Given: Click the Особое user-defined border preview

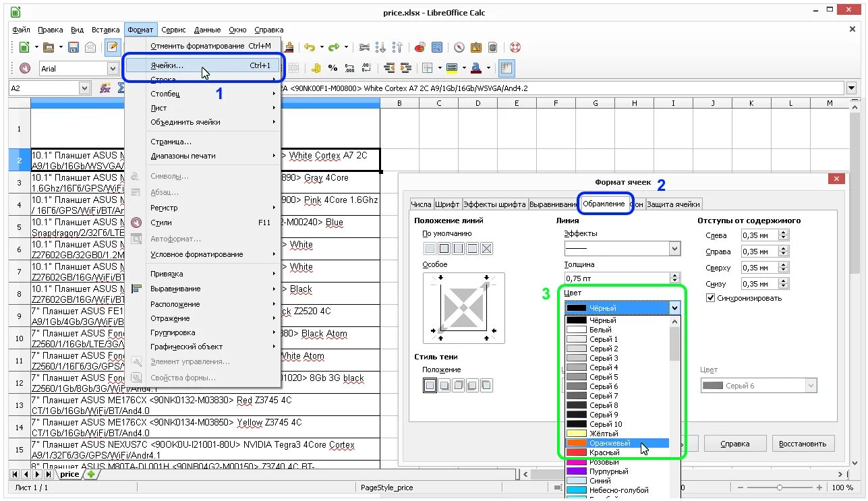Looking at the screenshot, I should (463, 307).
